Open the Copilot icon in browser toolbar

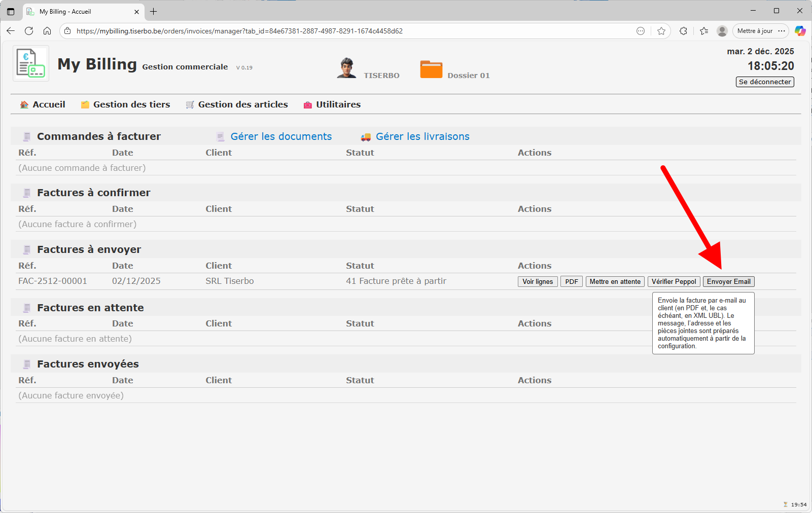pyautogui.click(x=800, y=31)
